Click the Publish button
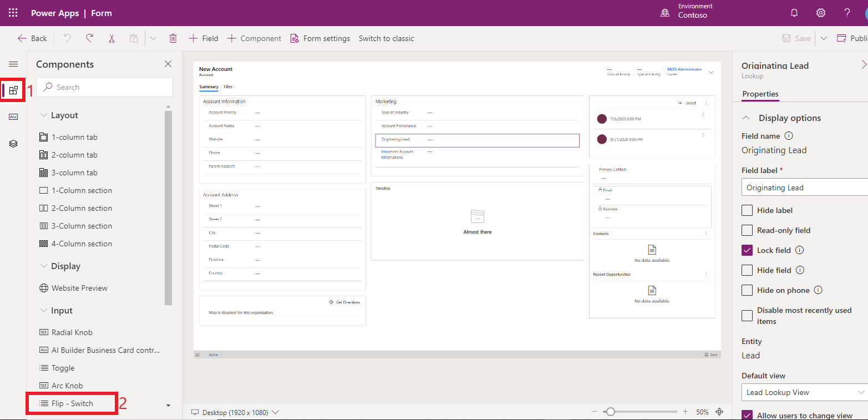Viewport: 868px width, 420px height. tap(852, 38)
